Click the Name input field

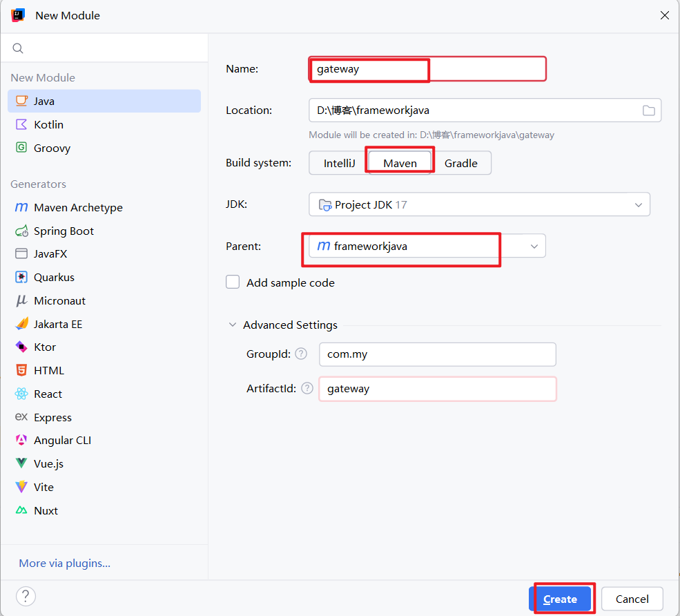427,69
